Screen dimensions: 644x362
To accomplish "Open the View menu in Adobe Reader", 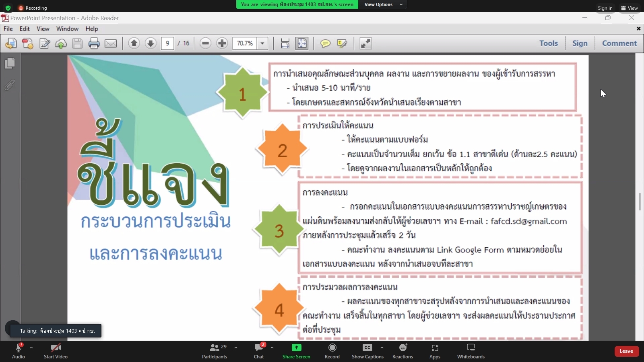I will tap(43, 29).
